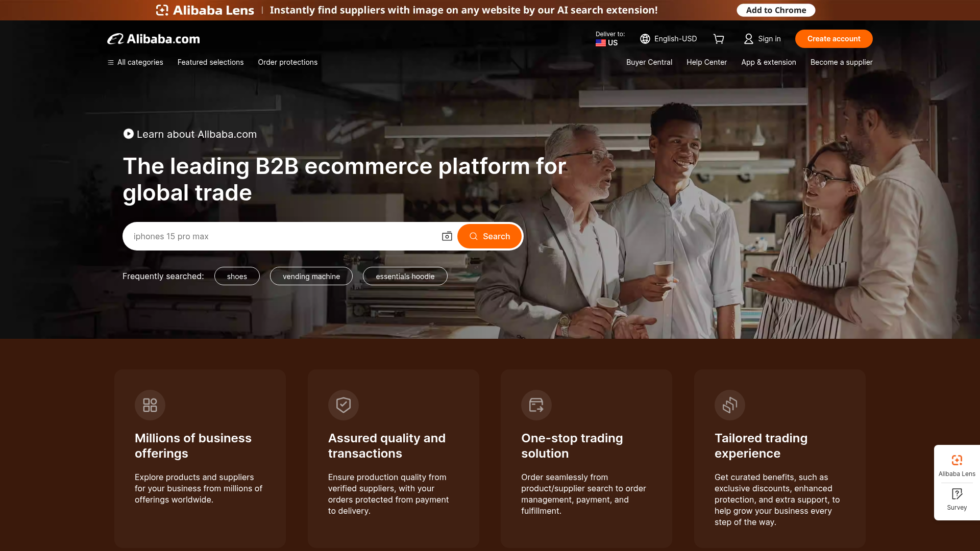Open Order protections menu item
This screenshot has width=980, height=551.
point(287,62)
